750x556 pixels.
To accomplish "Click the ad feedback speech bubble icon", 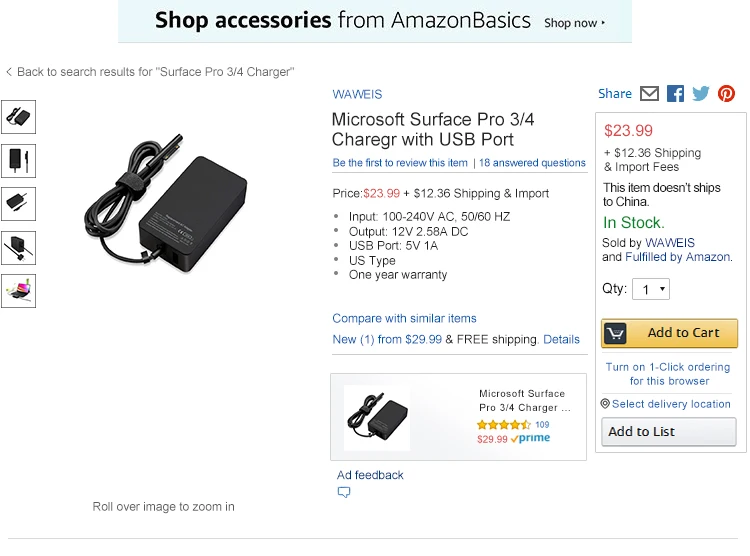I will [x=344, y=493].
